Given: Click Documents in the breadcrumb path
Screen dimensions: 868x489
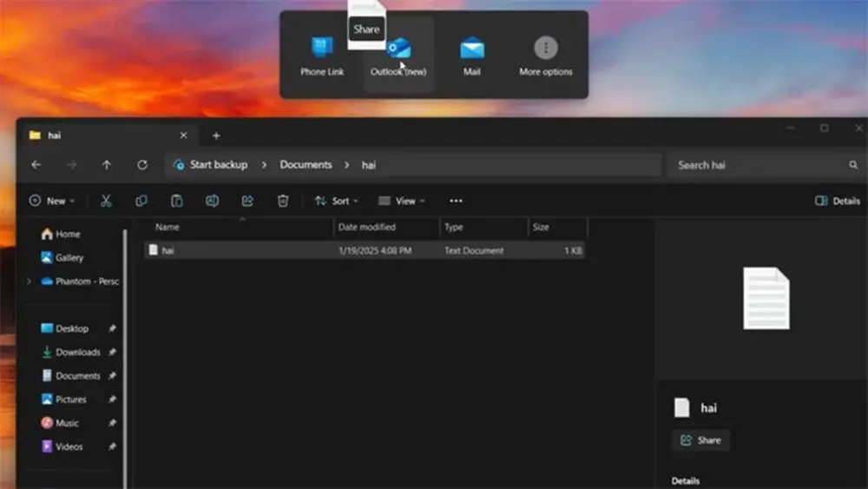Looking at the screenshot, I should coord(306,164).
